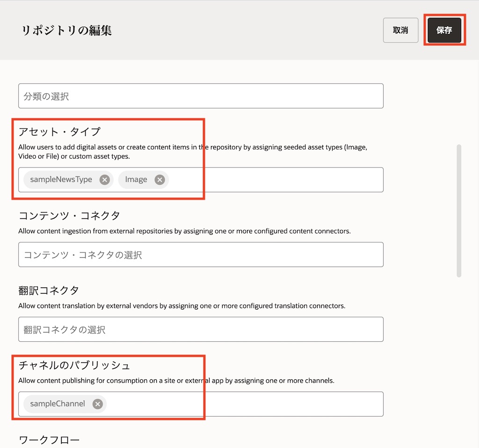
Task: Click the 取消 (Cancel) button
Action: [x=400, y=30]
